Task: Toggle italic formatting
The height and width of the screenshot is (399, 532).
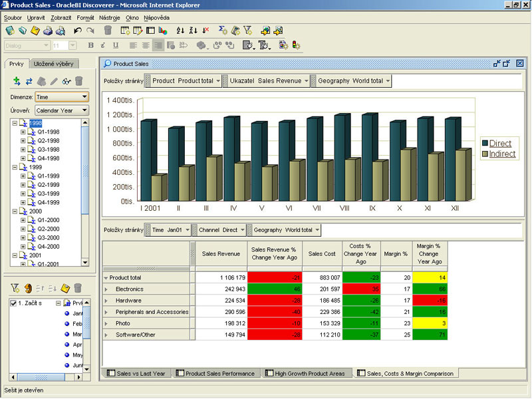Action: (x=103, y=45)
